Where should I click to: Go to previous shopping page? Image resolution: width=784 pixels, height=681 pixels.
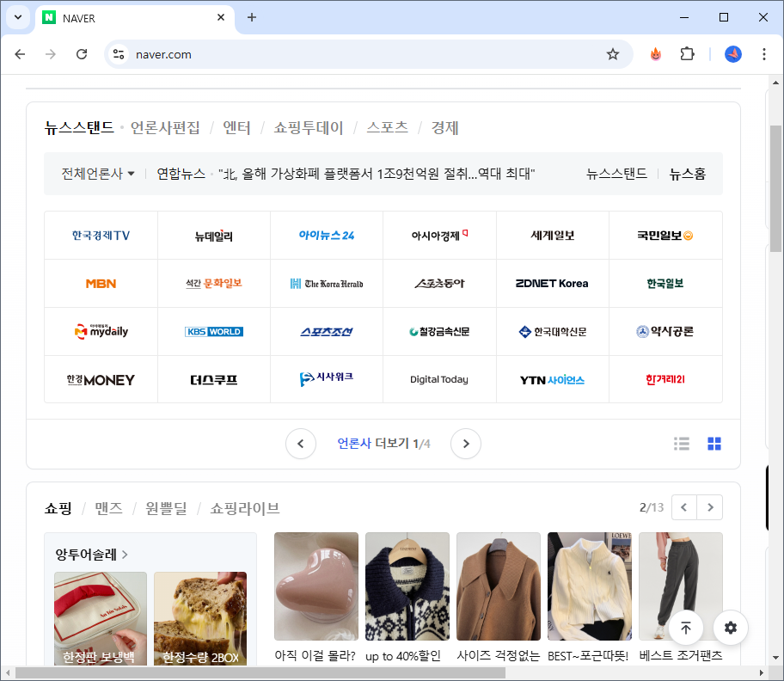coord(684,507)
